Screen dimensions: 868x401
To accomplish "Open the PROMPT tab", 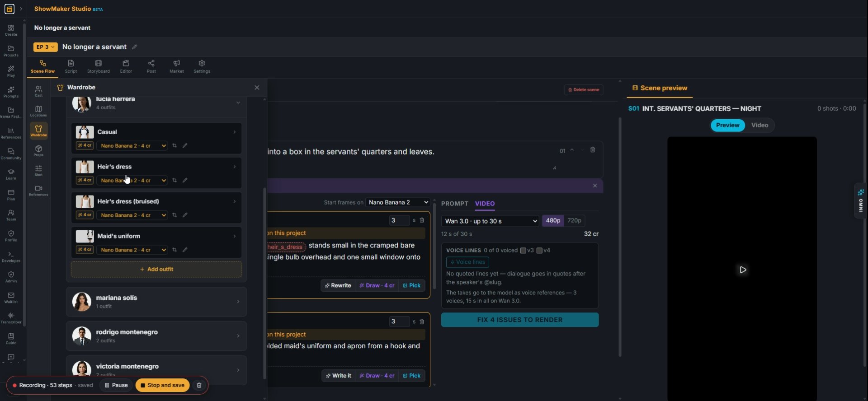I will coord(454,204).
